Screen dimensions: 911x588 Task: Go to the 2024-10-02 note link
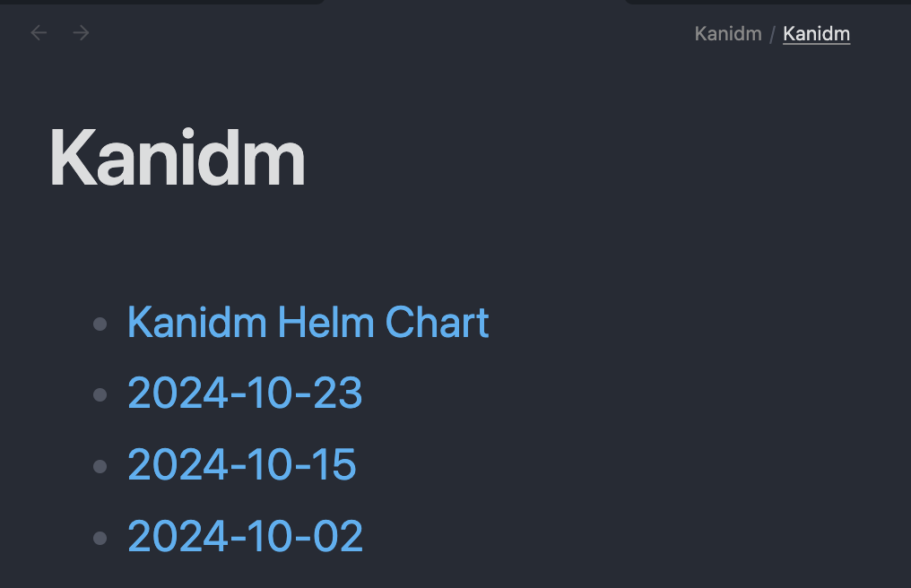point(245,537)
